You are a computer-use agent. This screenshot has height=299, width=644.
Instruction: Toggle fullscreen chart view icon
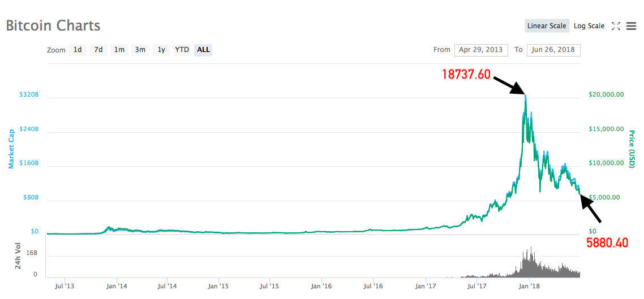[x=616, y=26]
